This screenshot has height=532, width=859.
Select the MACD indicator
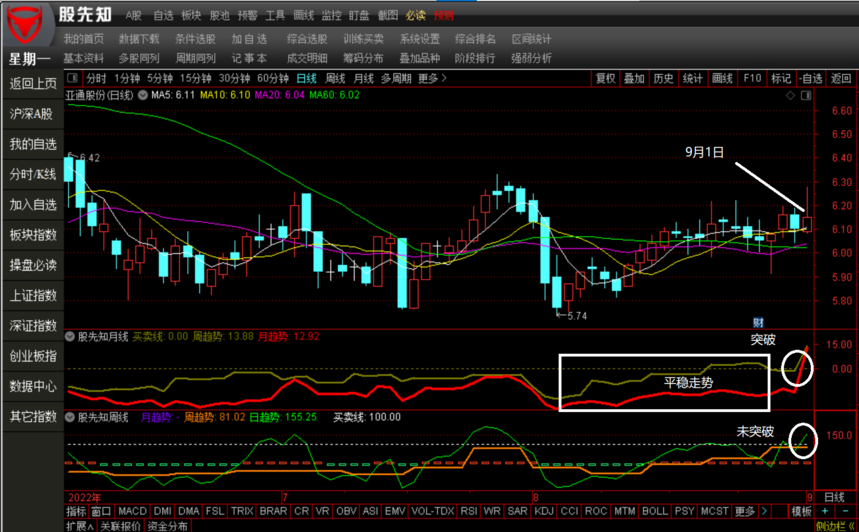click(132, 511)
